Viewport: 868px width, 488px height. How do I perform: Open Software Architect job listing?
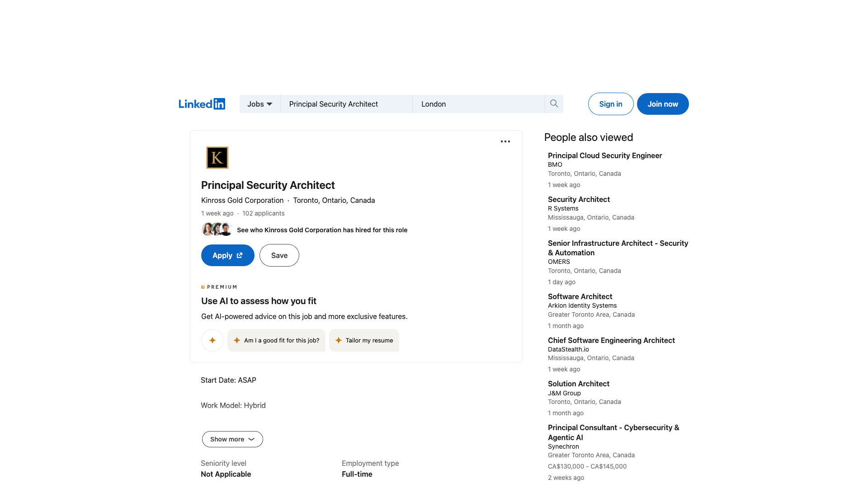point(580,296)
